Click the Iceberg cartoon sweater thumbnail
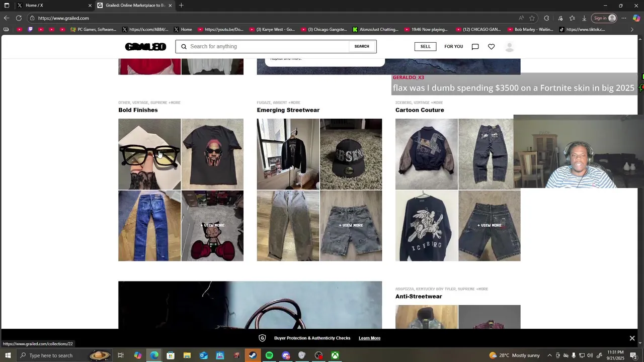Image resolution: width=644 pixels, height=362 pixels. point(426,226)
